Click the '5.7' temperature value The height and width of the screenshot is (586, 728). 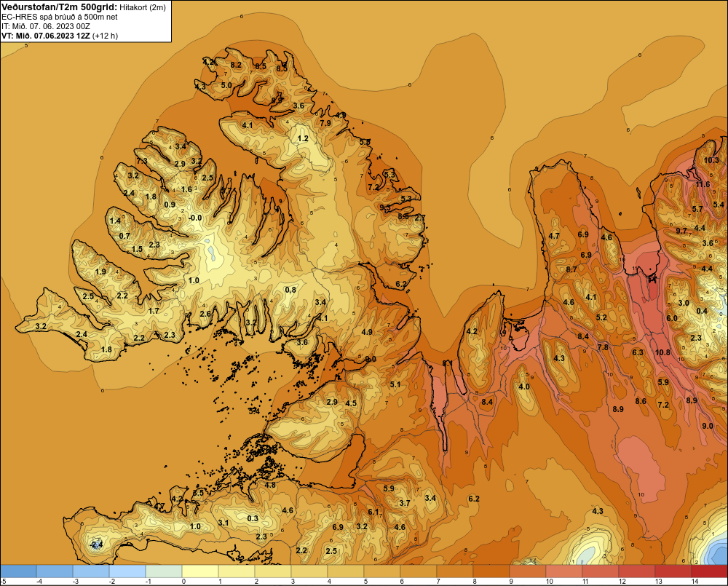(697, 209)
